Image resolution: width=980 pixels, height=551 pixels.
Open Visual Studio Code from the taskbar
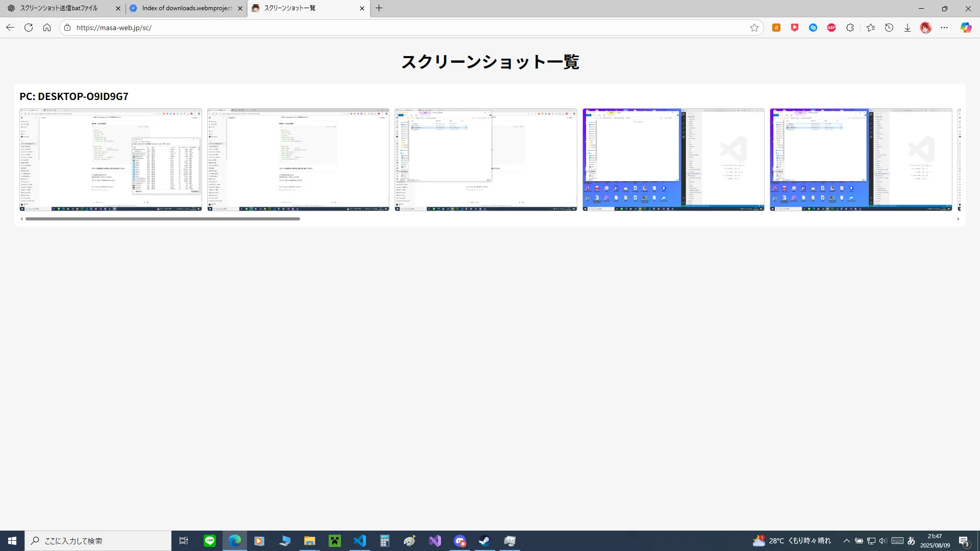click(x=360, y=541)
